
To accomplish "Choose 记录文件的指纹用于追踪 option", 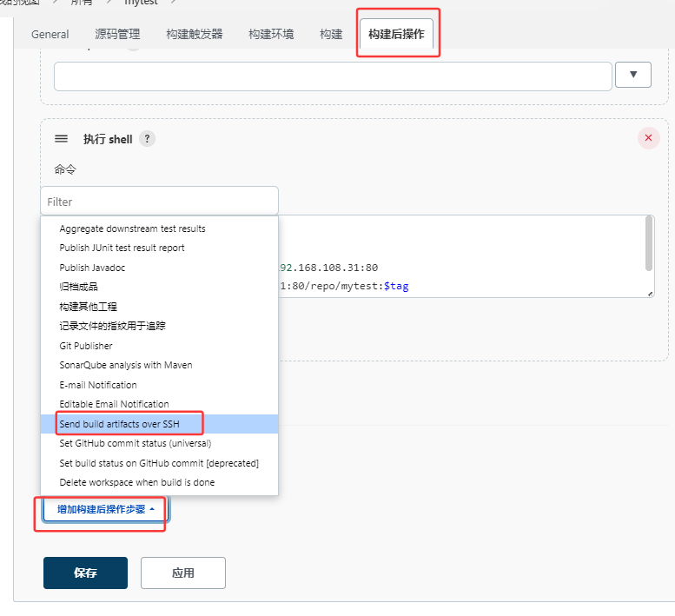I will tap(159, 327).
